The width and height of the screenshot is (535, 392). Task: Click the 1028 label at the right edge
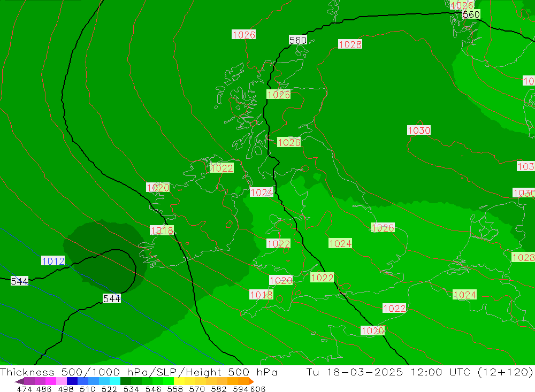point(523,257)
